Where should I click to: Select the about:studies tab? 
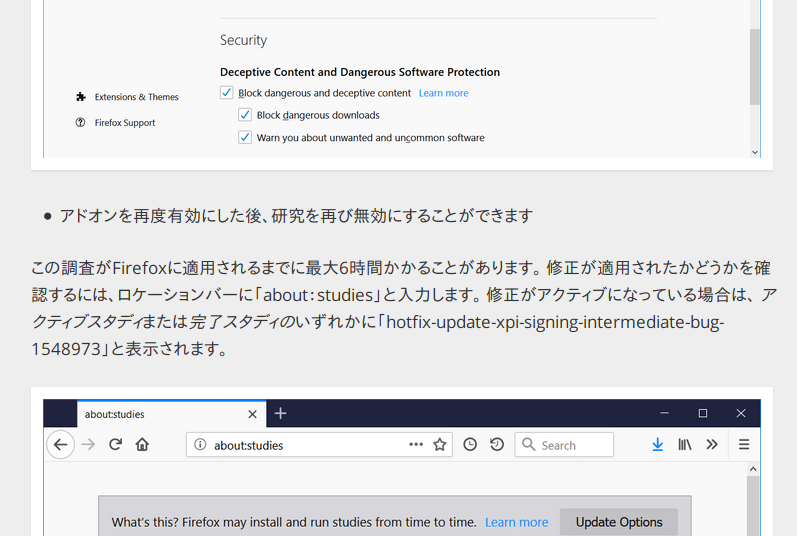(172, 414)
